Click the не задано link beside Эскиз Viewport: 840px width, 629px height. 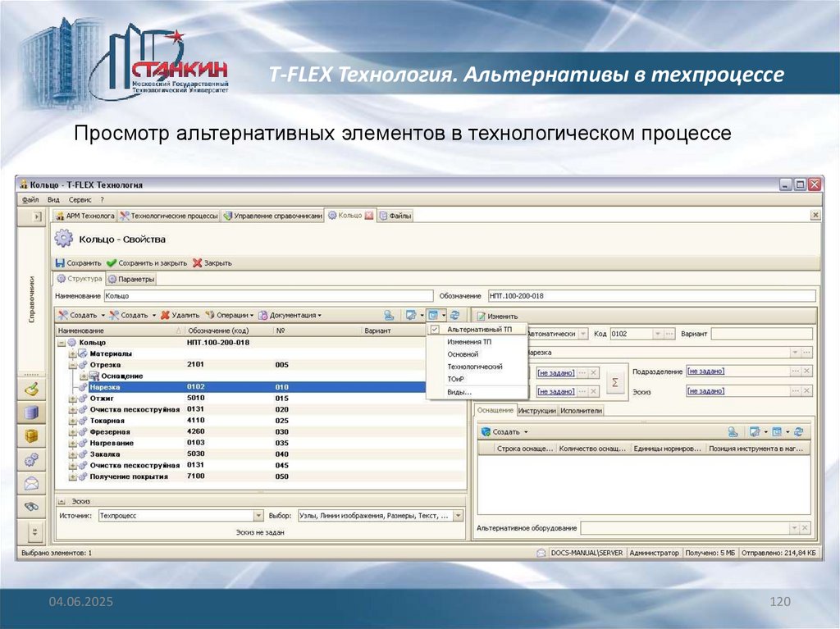tap(705, 391)
